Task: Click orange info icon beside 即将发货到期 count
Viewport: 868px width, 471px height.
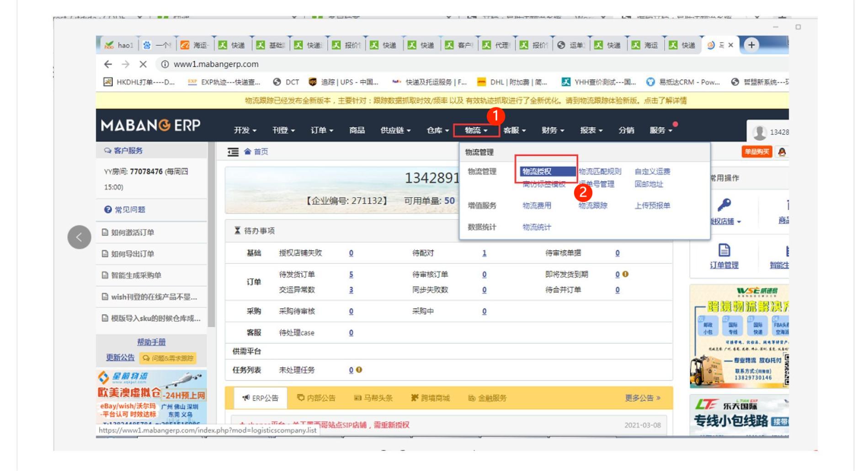Action: 625,274
